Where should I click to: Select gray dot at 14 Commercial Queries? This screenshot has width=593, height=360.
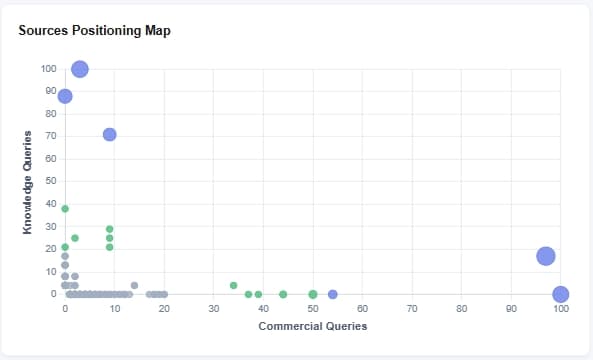tap(134, 285)
